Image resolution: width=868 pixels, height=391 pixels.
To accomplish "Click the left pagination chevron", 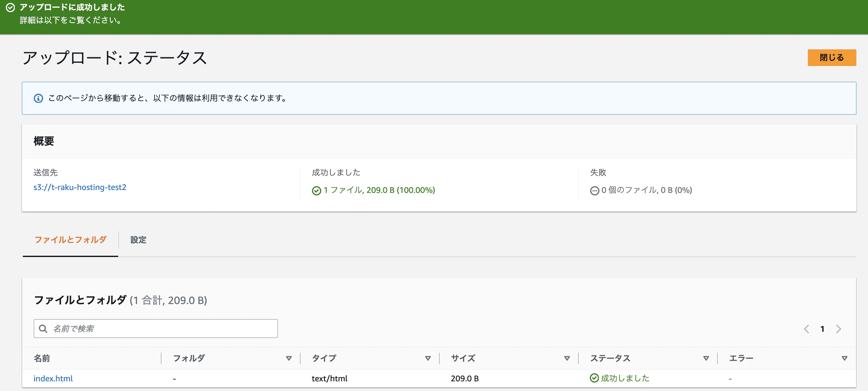I will [x=806, y=329].
